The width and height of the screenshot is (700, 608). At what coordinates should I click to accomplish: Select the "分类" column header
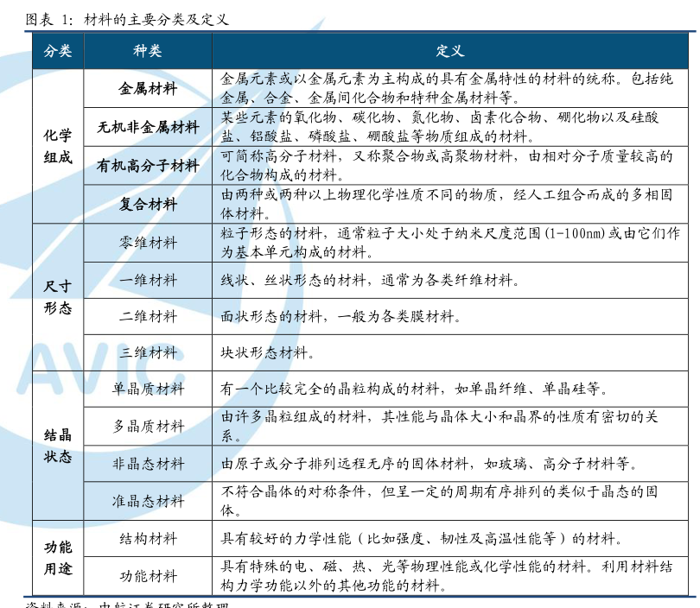58,52
